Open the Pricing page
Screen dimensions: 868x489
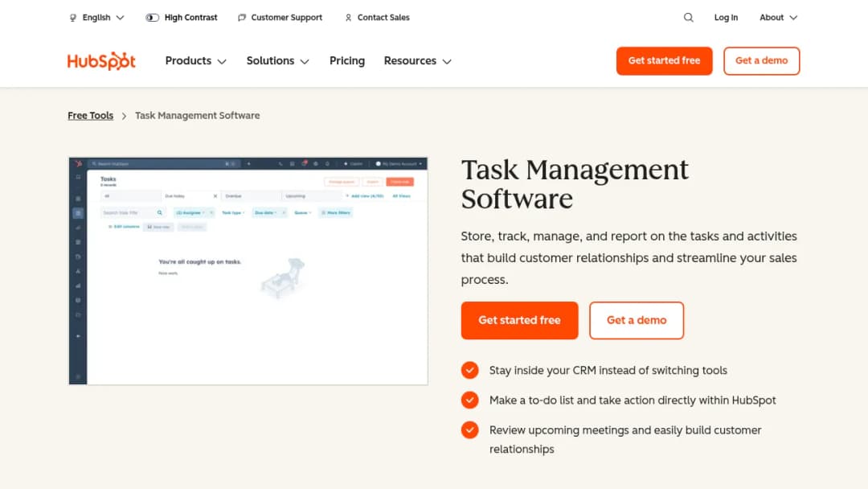347,61
